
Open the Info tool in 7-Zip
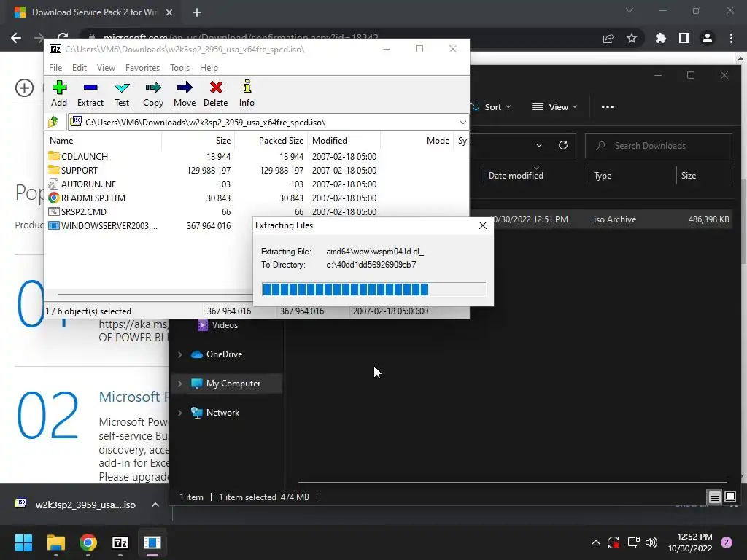[x=247, y=93]
